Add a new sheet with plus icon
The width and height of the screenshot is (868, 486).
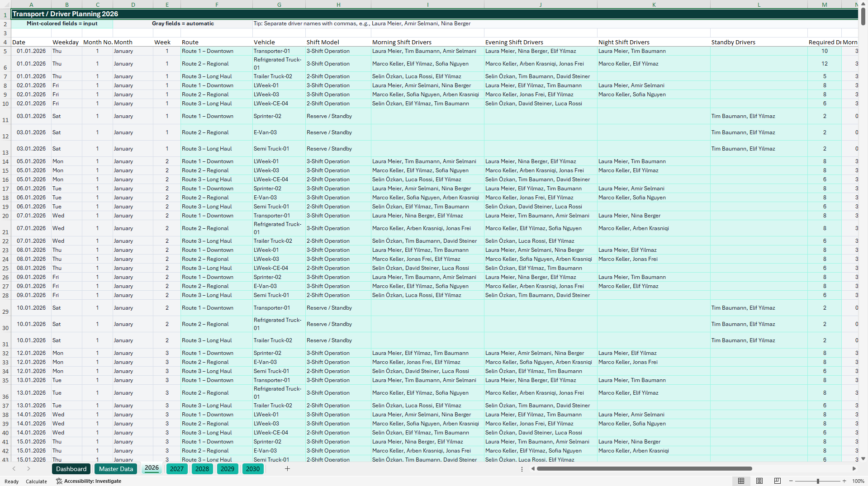tap(287, 469)
